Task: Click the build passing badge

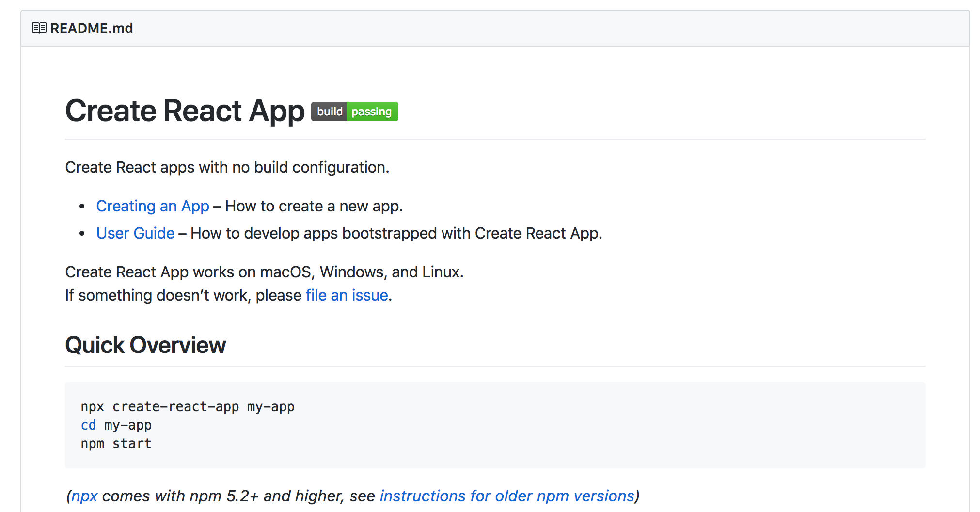Action: [x=354, y=112]
